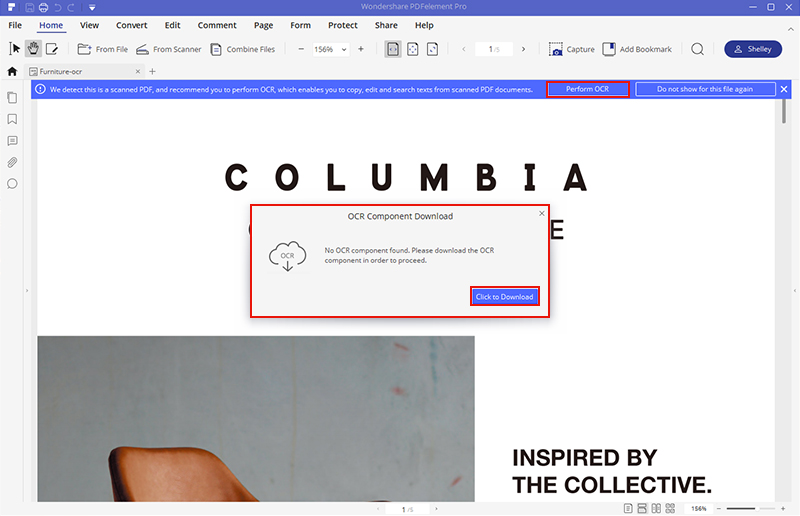This screenshot has height=516, width=800.
Task: Click the vertical scrollbar thumb
Action: coord(784,111)
